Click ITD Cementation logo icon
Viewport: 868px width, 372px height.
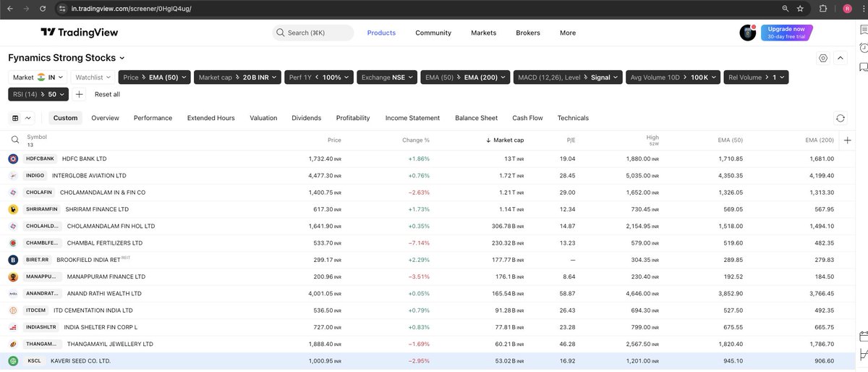click(x=13, y=310)
